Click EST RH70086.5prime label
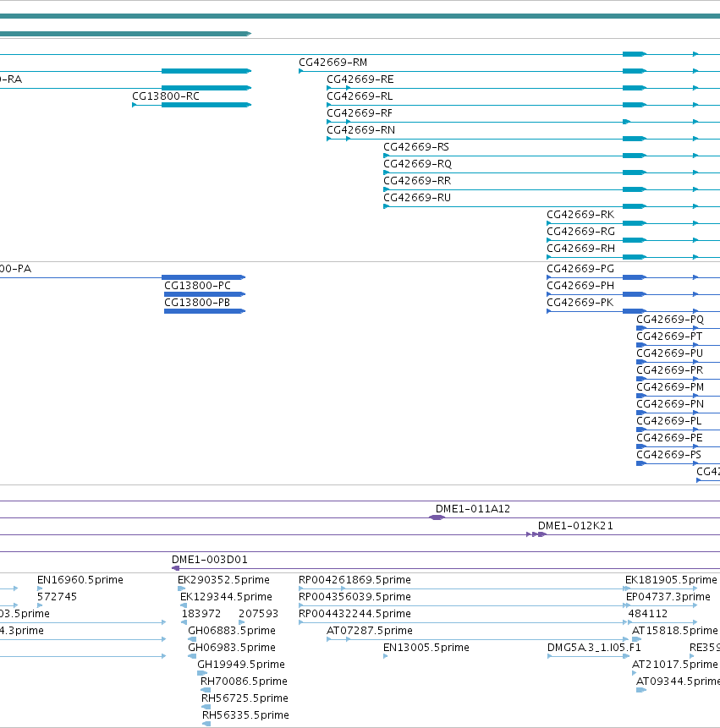This screenshot has height=728, width=720. tap(244, 681)
